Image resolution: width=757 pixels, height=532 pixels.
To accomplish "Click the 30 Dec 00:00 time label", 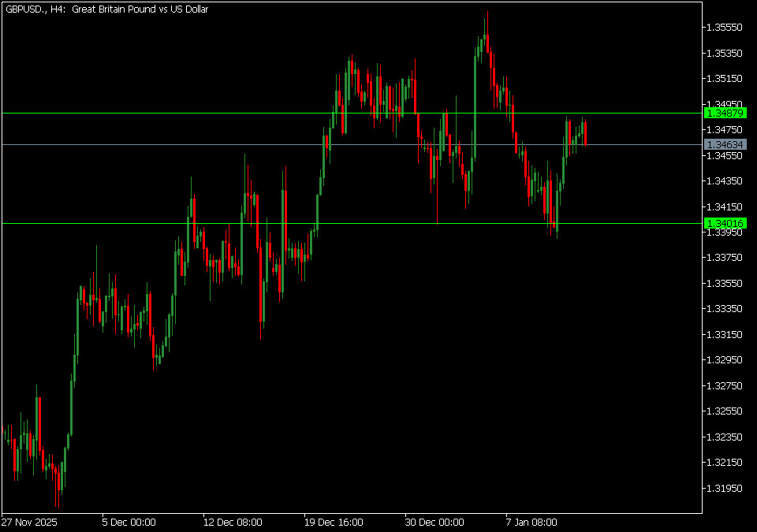I will (x=434, y=522).
